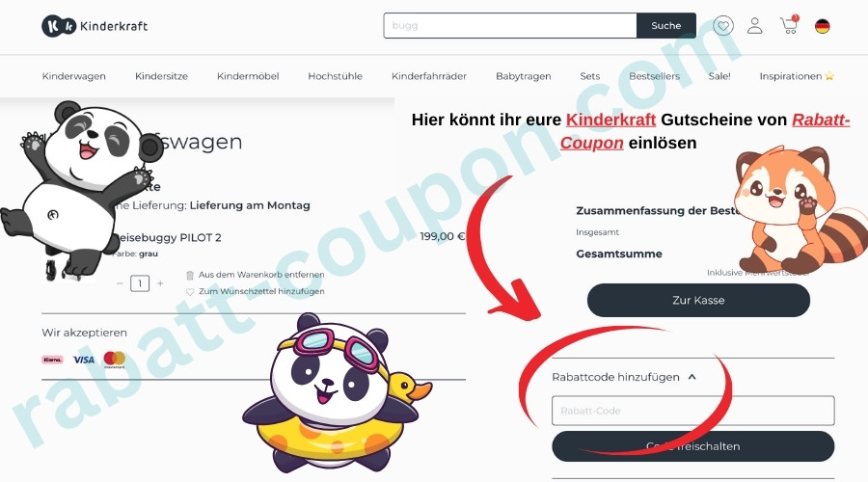Open Inspirationen menu with star

pos(797,76)
